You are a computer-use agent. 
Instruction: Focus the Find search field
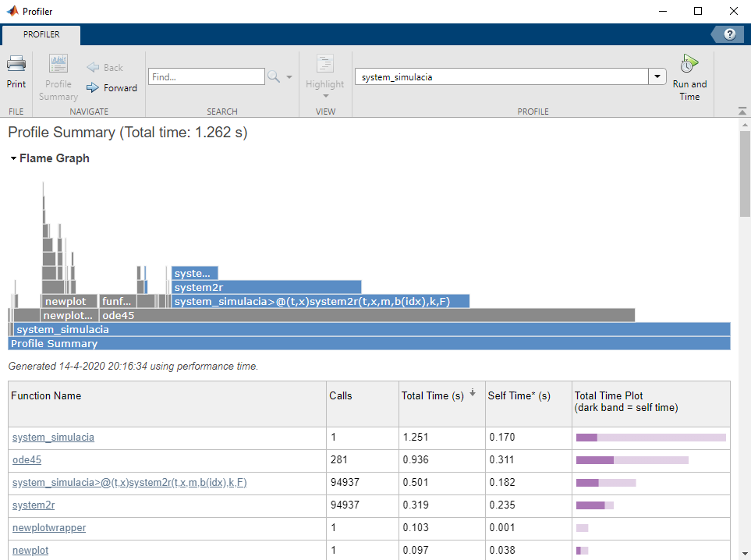pyautogui.click(x=207, y=76)
